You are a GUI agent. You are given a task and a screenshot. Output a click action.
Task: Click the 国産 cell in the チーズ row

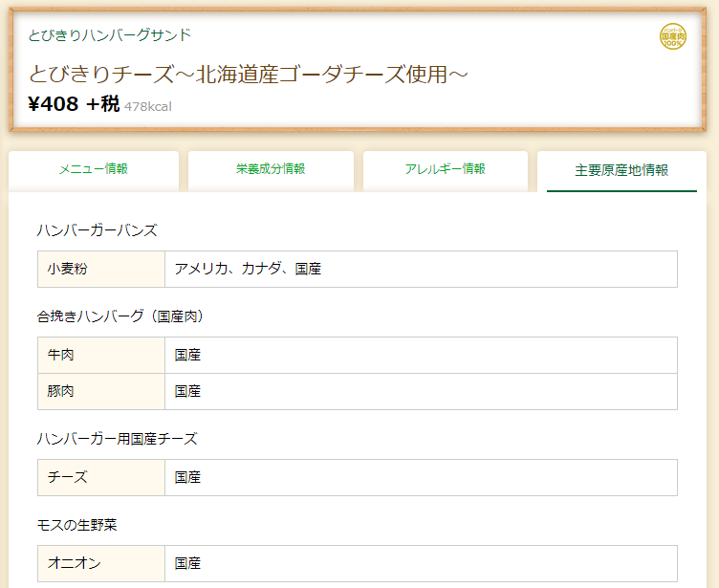click(421, 477)
